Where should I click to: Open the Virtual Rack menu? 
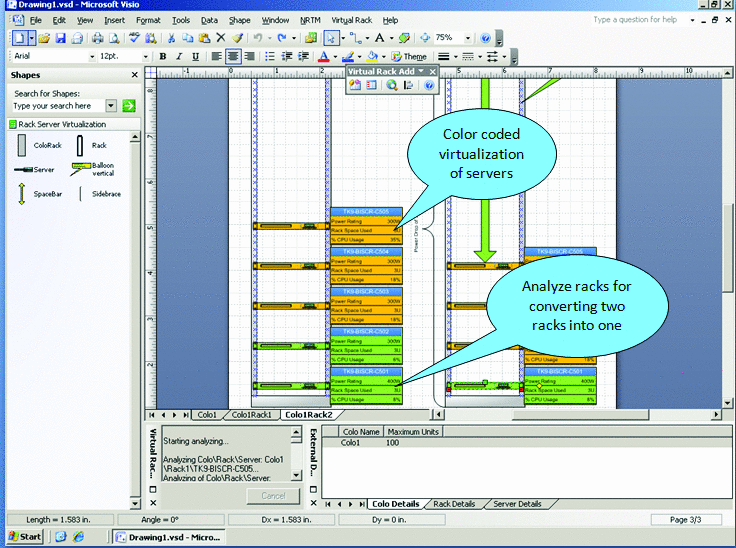click(352, 20)
